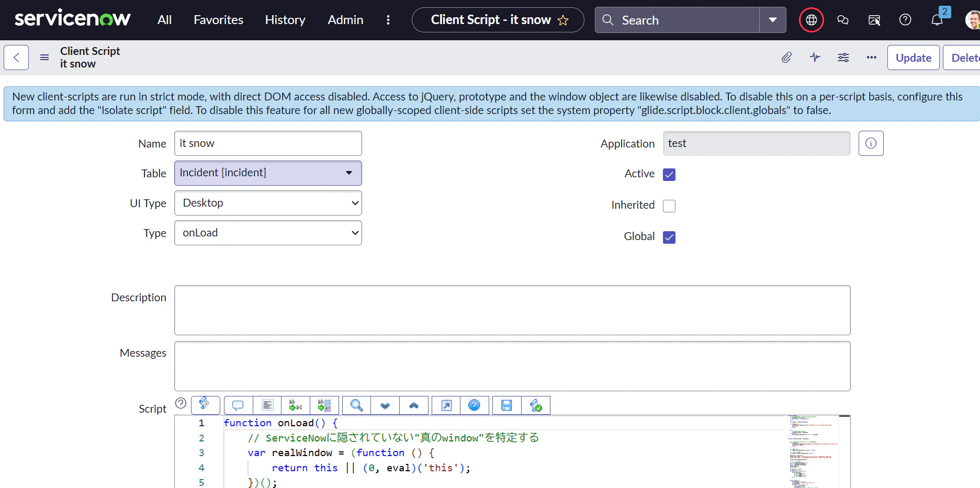Viewport: 980px width, 488px height.
Task: Click the Application field
Action: pyautogui.click(x=757, y=143)
